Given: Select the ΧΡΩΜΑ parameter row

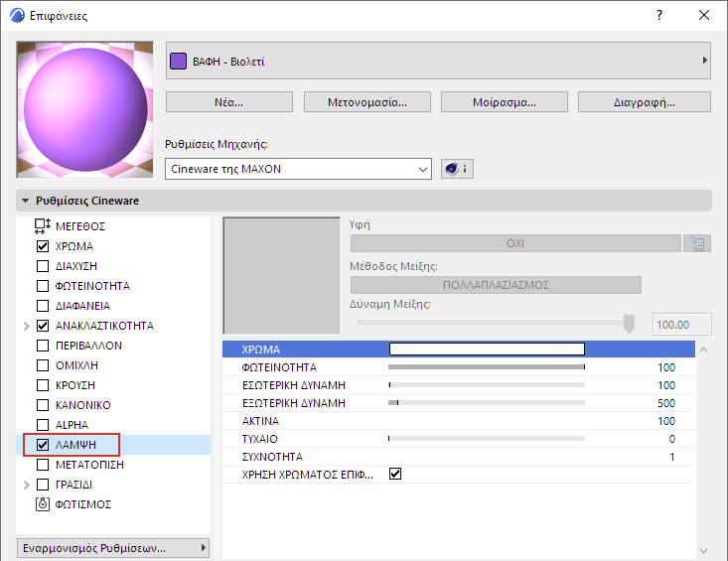Looking at the screenshot, I should point(459,349).
